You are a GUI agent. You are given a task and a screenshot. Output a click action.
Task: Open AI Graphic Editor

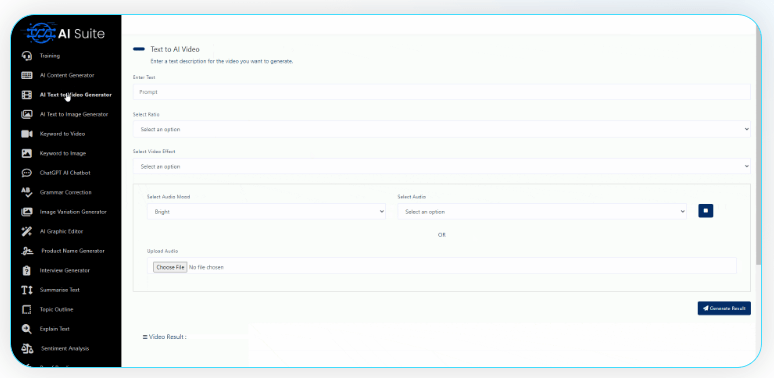tap(61, 231)
